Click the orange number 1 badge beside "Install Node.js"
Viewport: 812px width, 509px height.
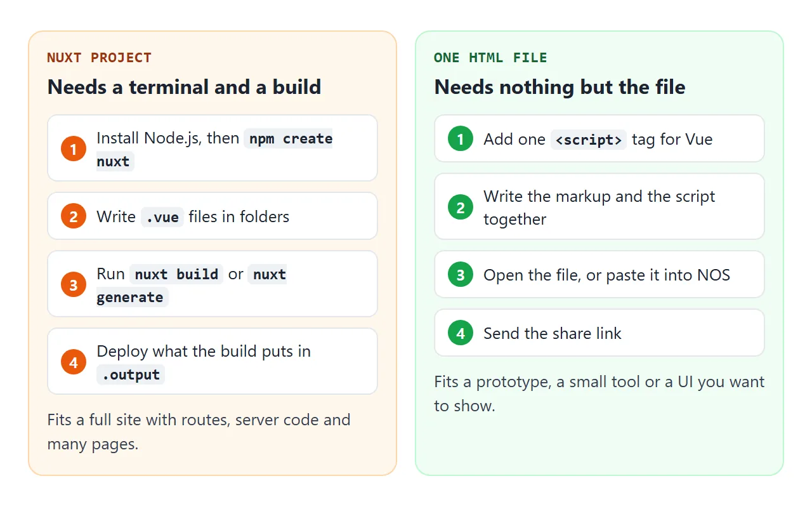coord(74,149)
